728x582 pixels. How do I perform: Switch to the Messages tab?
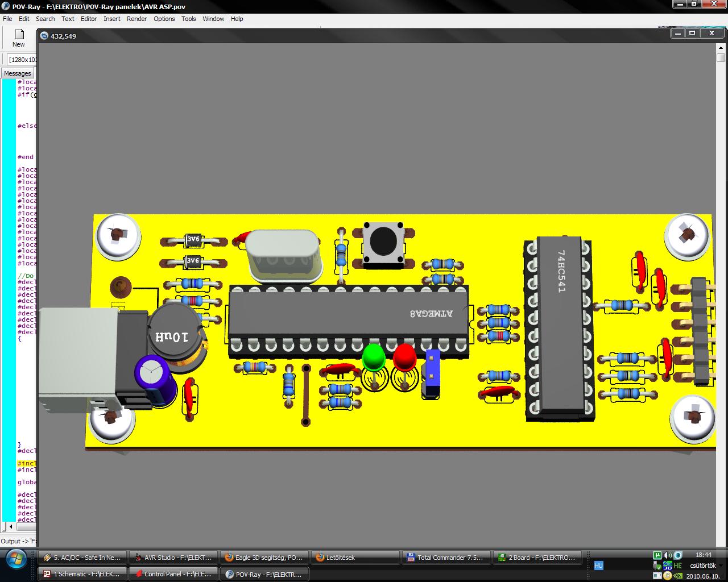(18, 73)
